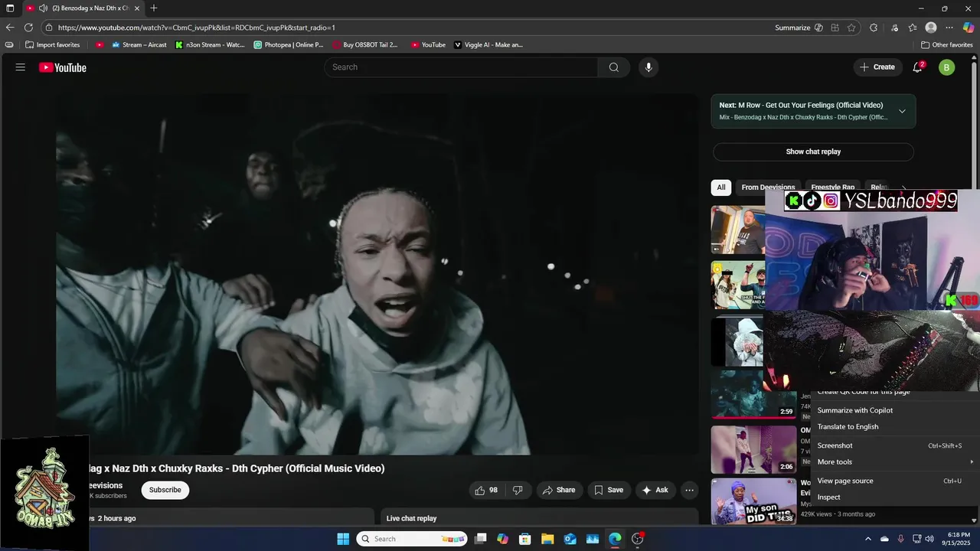The height and width of the screenshot is (551, 980).
Task: Add page to favorites star icon
Action: click(851, 28)
